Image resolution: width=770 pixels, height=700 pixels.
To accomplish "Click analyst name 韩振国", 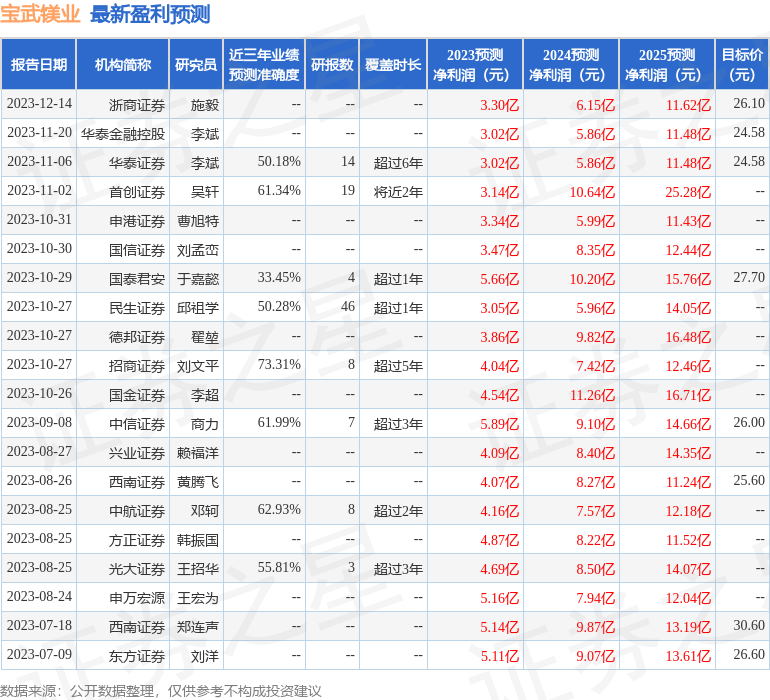I will coord(198,540).
